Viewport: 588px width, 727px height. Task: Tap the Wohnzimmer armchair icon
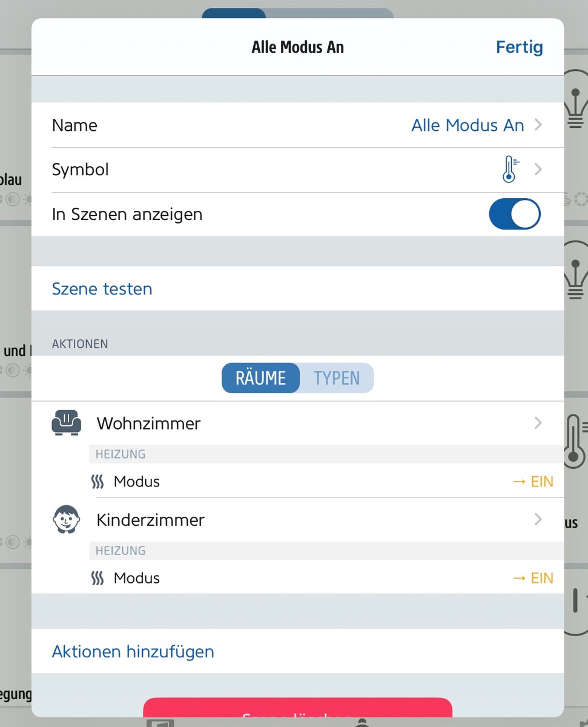tap(66, 423)
